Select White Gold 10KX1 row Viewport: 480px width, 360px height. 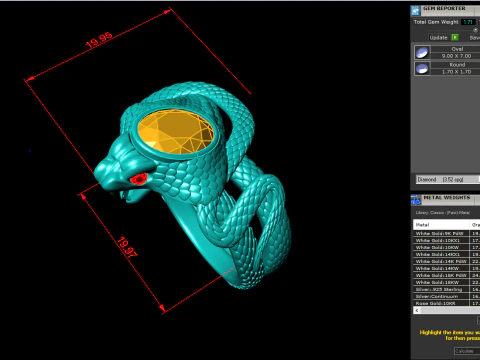click(x=441, y=240)
